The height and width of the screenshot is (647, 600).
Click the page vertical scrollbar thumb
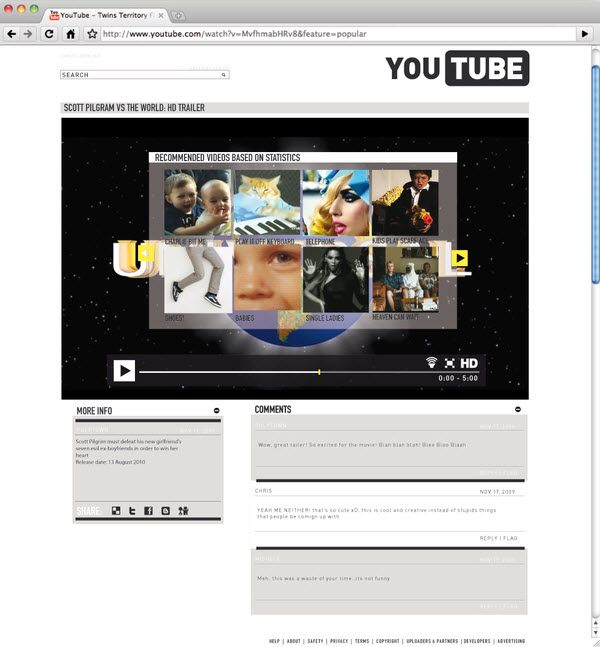595,174
